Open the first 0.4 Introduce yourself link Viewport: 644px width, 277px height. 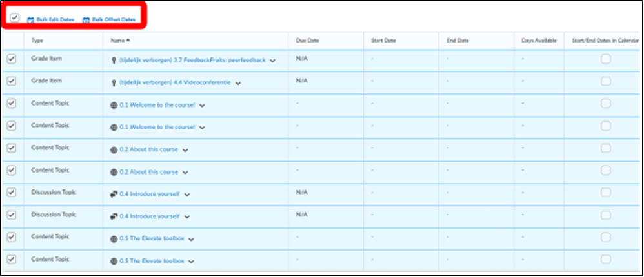pos(150,194)
